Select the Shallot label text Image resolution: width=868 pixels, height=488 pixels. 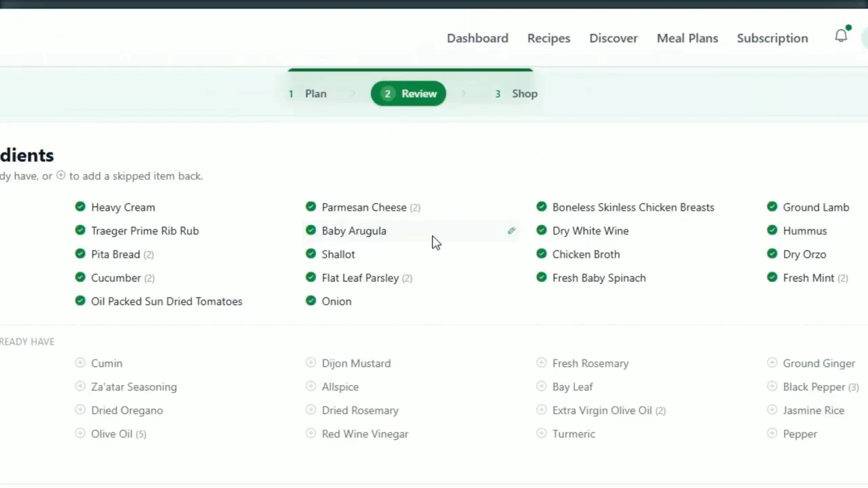[338, 254]
